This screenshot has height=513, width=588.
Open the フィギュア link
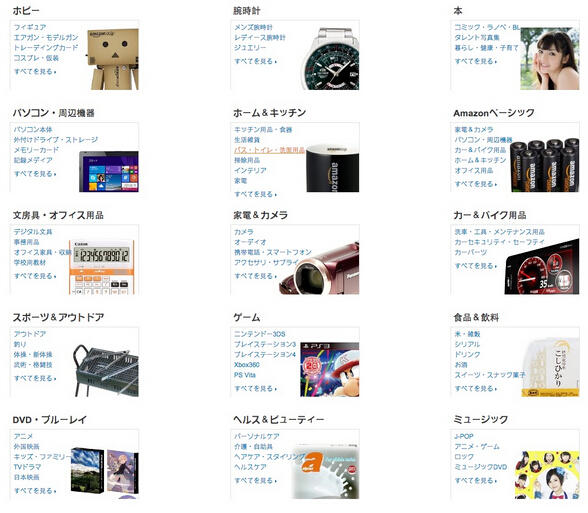click(x=30, y=27)
